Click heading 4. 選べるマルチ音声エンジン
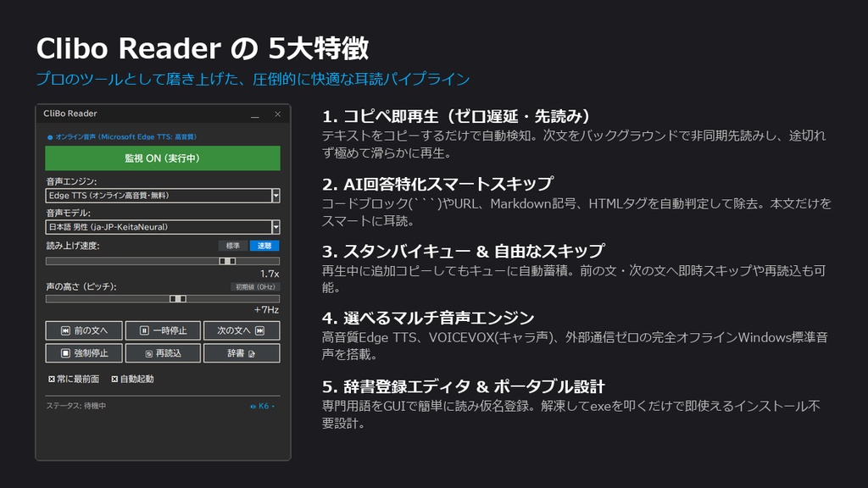The image size is (868, 488). (x=428, y=319)
